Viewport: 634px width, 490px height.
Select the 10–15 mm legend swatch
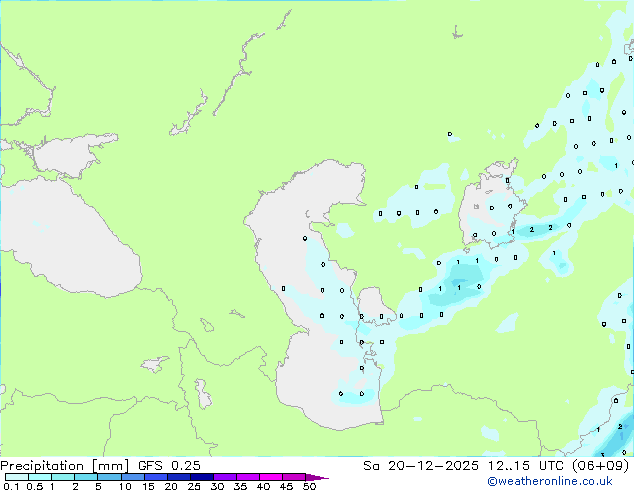tap(132, 477)
